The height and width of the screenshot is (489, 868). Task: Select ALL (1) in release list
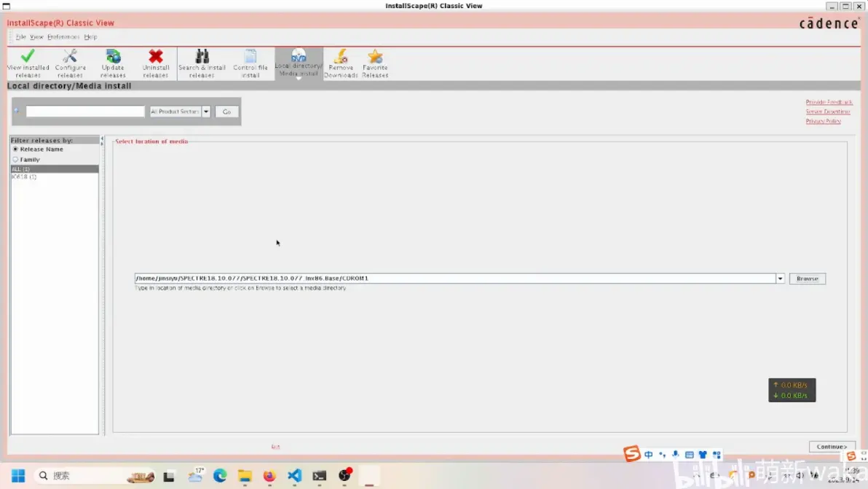pos(54,169)
